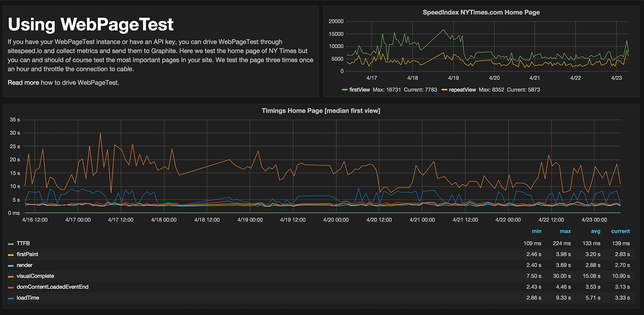Select the loadTime legend label
The image size is (644, 315).
click(x=28, y=298)
